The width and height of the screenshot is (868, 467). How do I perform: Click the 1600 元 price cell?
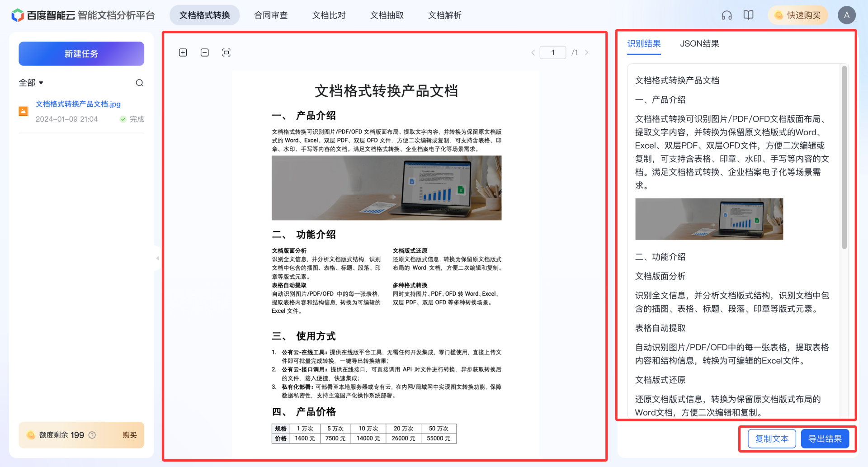[x=305, y=439]
